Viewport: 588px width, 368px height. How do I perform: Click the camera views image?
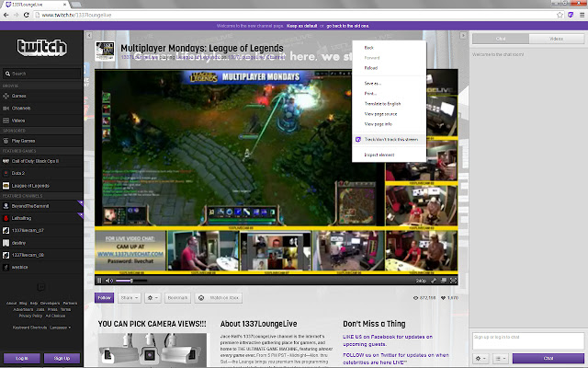(153, 350)
